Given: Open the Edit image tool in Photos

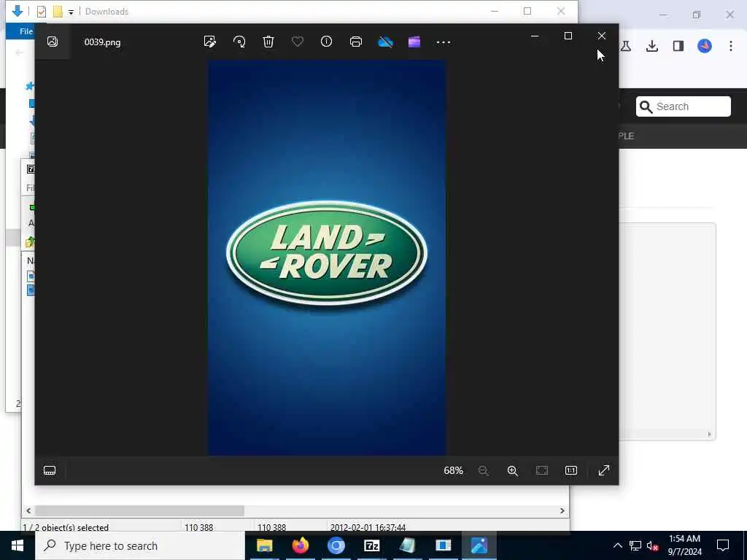Looking at the screenshot, I should click(209, 42).
